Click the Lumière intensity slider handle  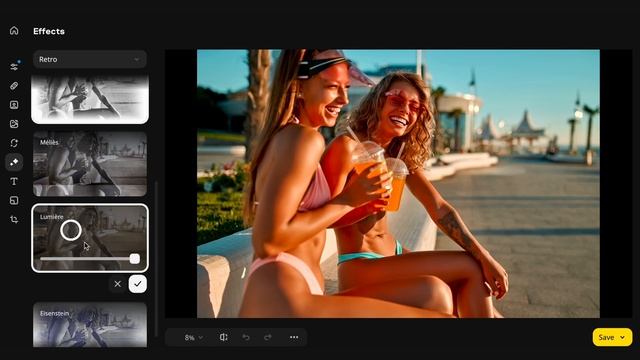[x=135, y=259]
